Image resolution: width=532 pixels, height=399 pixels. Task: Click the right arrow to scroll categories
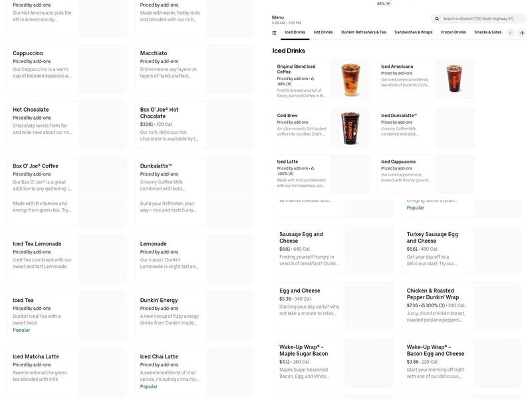click(521, 33)
